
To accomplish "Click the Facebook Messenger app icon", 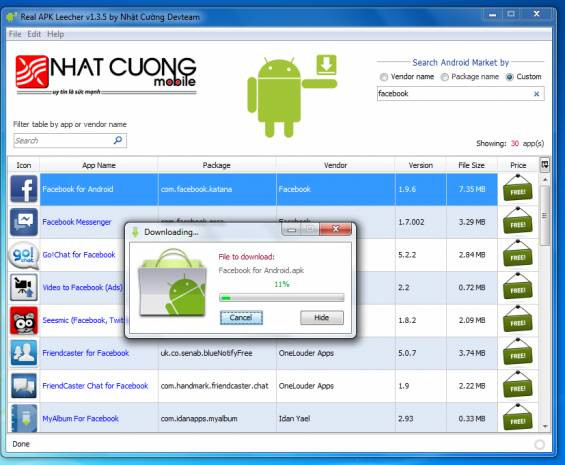I will click(24, 222).
